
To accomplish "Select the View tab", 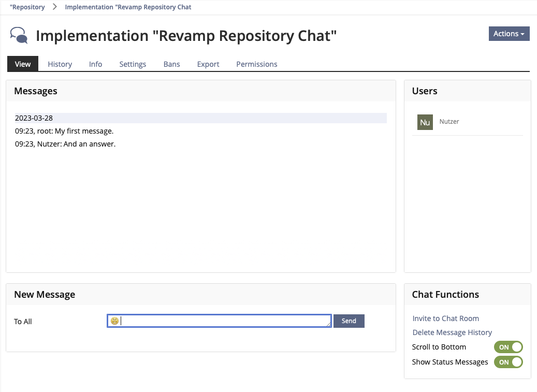I will pos(23,64).
